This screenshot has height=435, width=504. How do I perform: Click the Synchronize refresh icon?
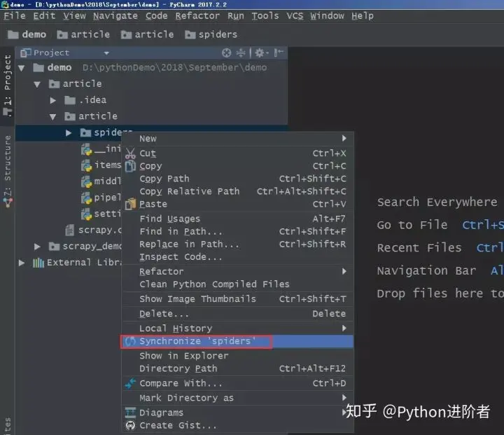(x=130, y=341)
